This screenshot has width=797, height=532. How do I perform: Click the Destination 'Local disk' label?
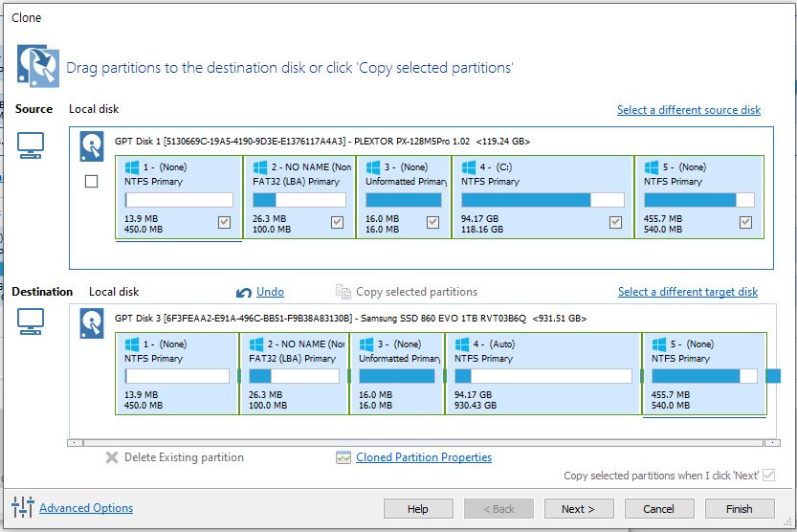coord(114,292)
